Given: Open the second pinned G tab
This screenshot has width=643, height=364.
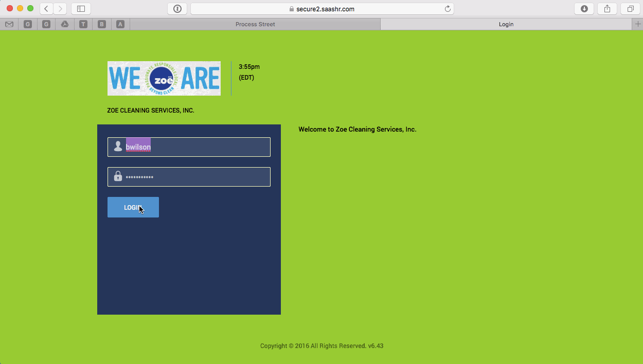Looking at the screenshot, I should (46, 24).
